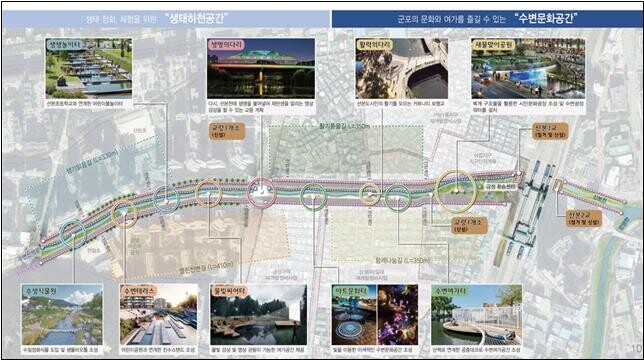
Task: Switch to the 수변문화공간 header section
Action: pyautogui.click(x=487, y=19)
